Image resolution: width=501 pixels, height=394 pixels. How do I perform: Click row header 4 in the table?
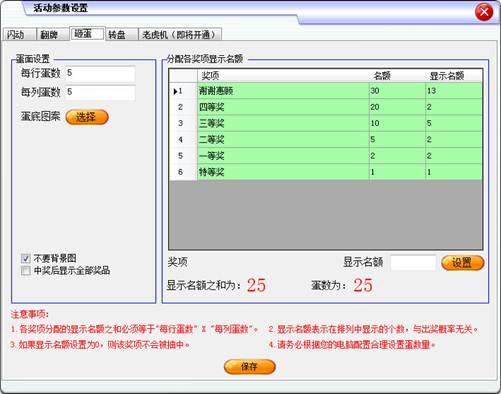pos(183,140)
